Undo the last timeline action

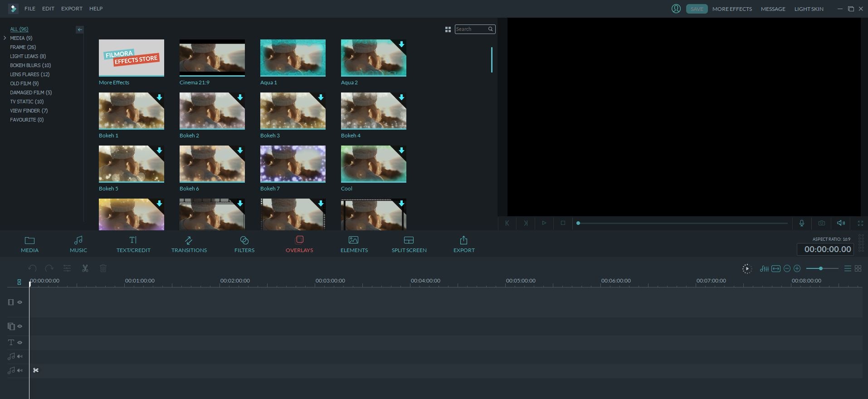(x=32, y=268)
